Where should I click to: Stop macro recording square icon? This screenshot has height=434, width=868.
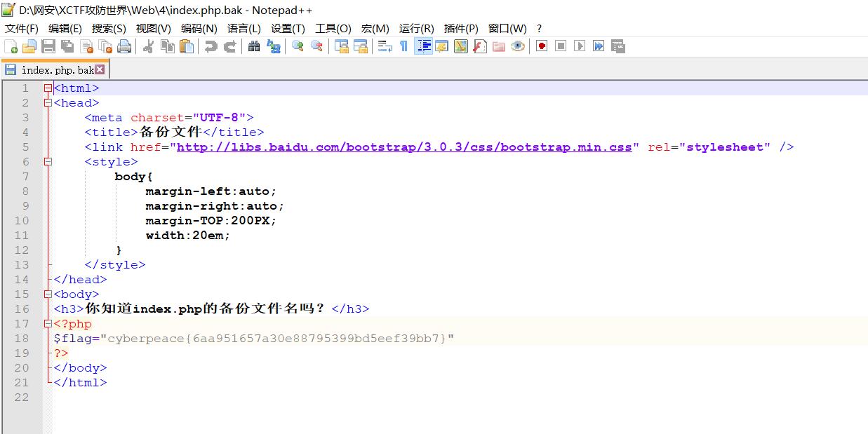(561, 46)
